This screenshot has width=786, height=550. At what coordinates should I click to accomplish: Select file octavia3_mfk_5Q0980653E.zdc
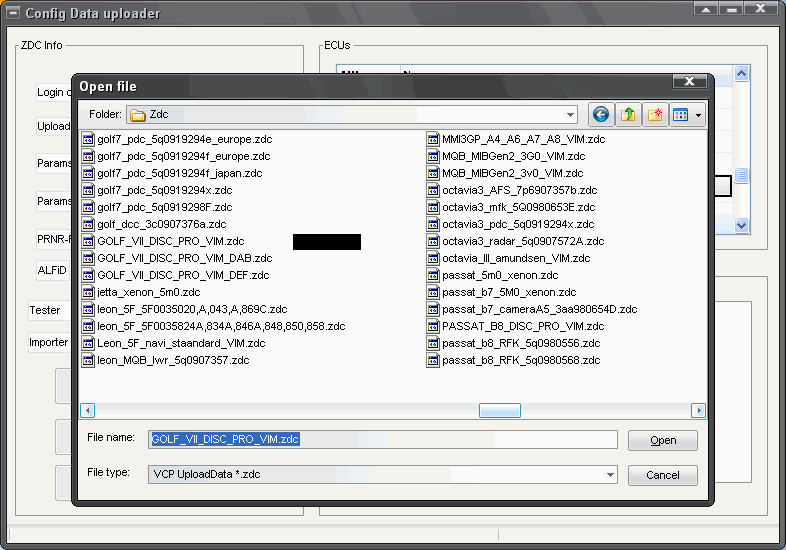pyautogui.click(x=518, y=208)
